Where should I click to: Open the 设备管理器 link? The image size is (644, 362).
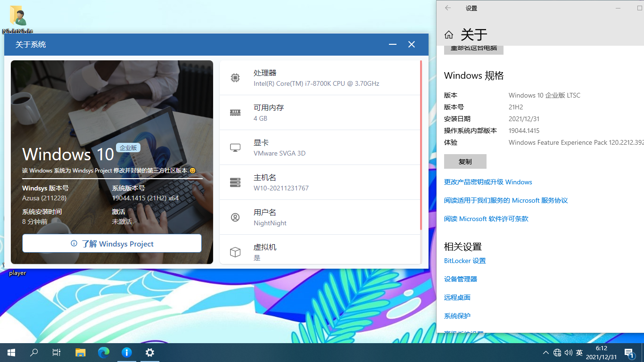point(461,279)
